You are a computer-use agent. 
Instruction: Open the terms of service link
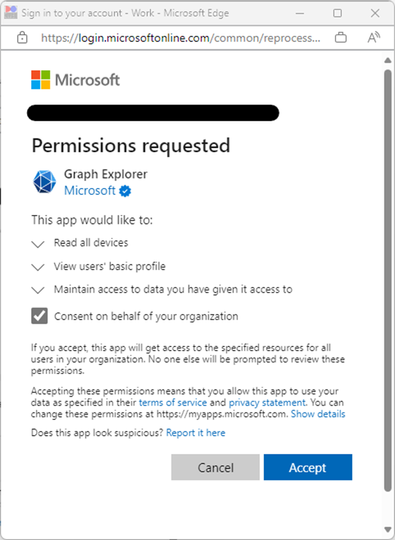(x=173, y=403)
